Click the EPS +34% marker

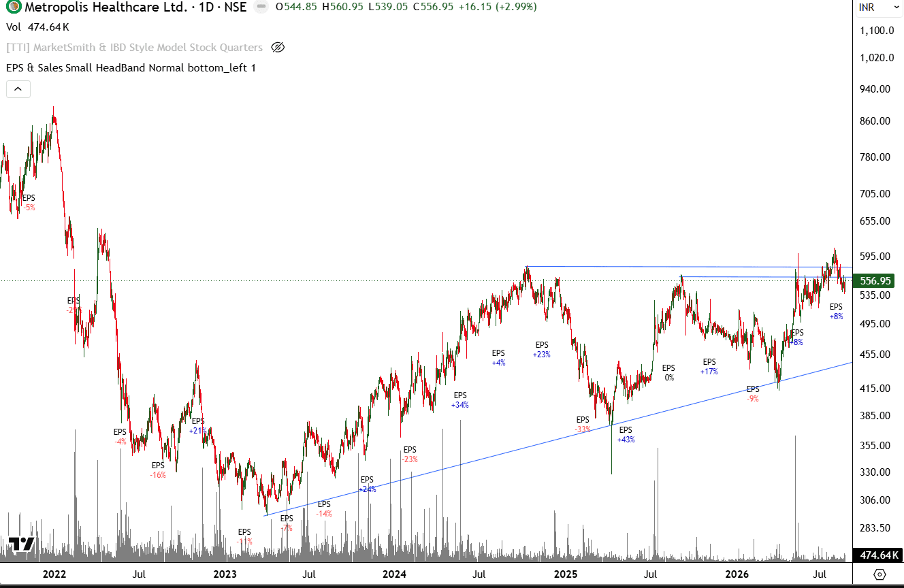coord(460,400)
